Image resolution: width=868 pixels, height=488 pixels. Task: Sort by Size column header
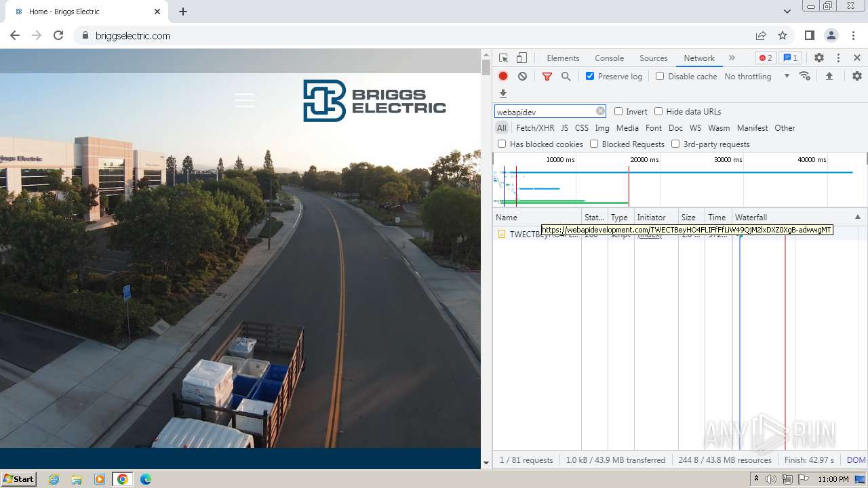[691, 218]
